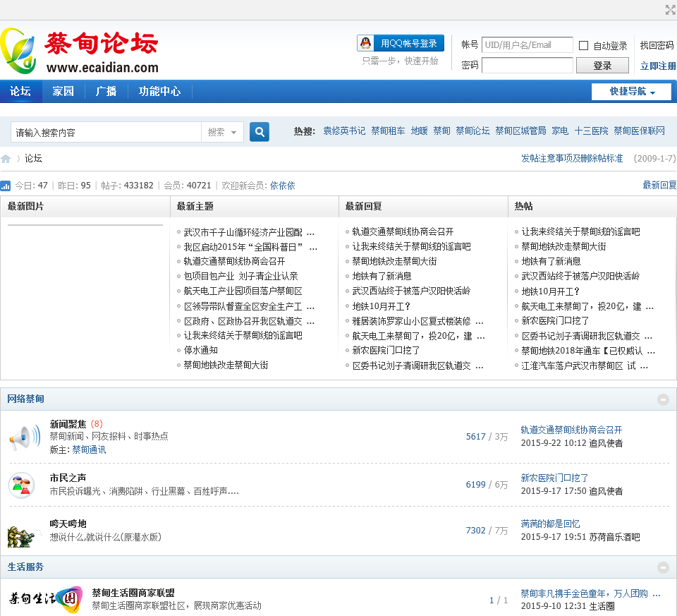Select the 最新主题 column header
The image size is (677, 616).
195,207
